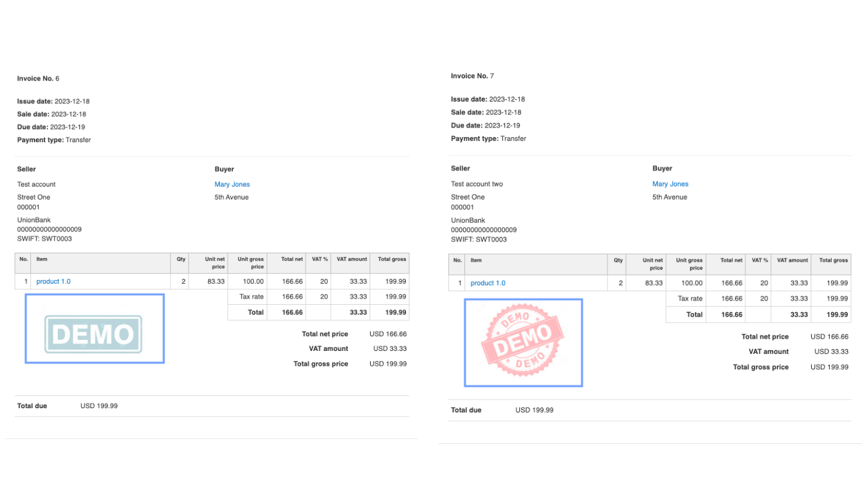Select the Due date 2023-12-19 in invoice No. 7
868x495 pixels.
coord(485,126)
